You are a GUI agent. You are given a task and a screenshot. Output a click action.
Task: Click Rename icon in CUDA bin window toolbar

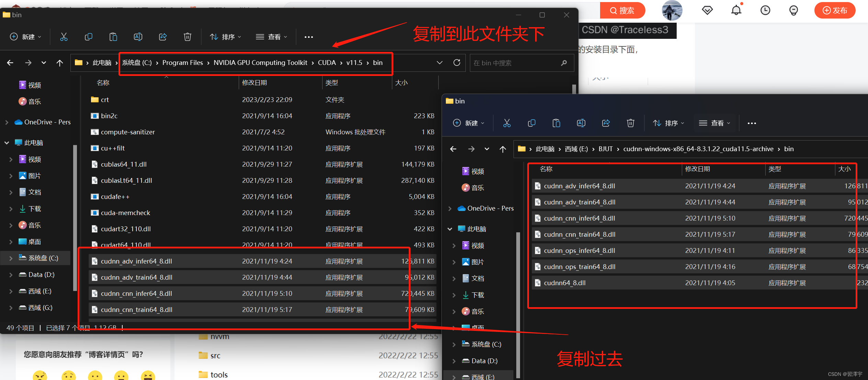138,37
